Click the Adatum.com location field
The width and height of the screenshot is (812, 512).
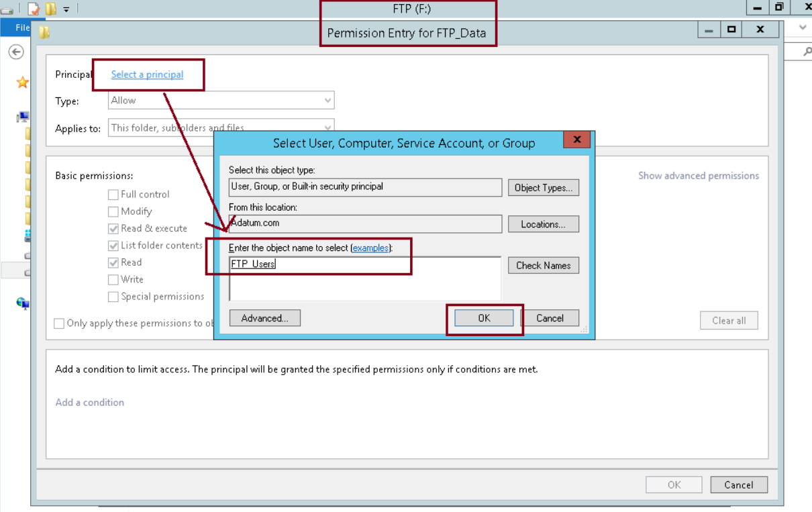tap(365, 223)
